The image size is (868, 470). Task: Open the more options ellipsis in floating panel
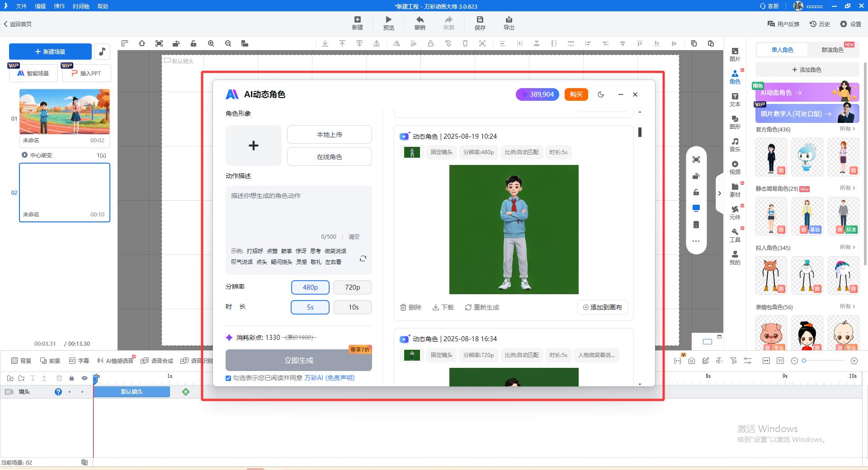coord(696,241)
